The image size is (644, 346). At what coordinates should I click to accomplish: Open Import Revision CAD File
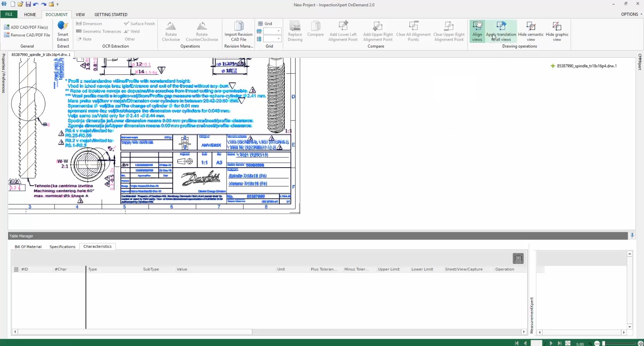[238, 31]
